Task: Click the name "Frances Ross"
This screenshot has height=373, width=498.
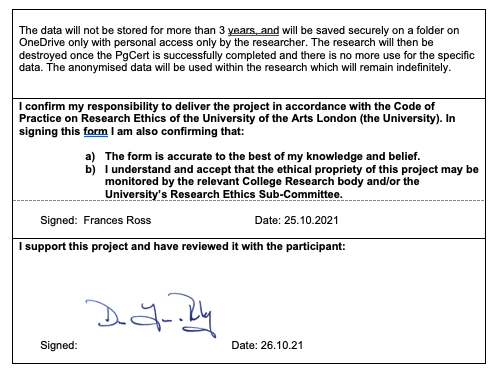Action: (x=117, y=220)
